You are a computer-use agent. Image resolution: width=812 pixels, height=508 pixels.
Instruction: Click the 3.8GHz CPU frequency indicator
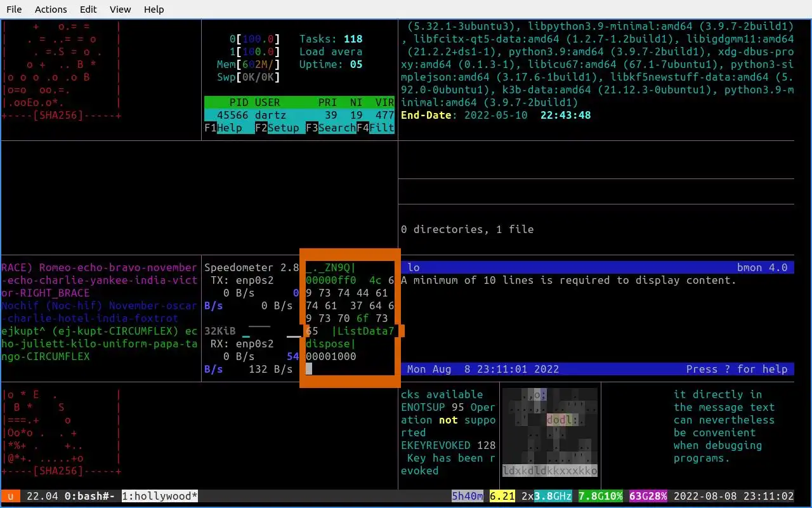(553, 496)
